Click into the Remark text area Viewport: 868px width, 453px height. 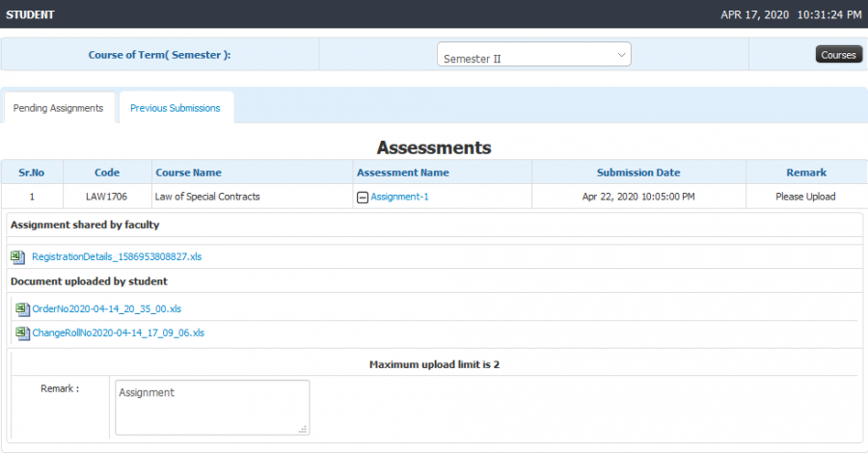pyautogui.click(x=212, y=408)
